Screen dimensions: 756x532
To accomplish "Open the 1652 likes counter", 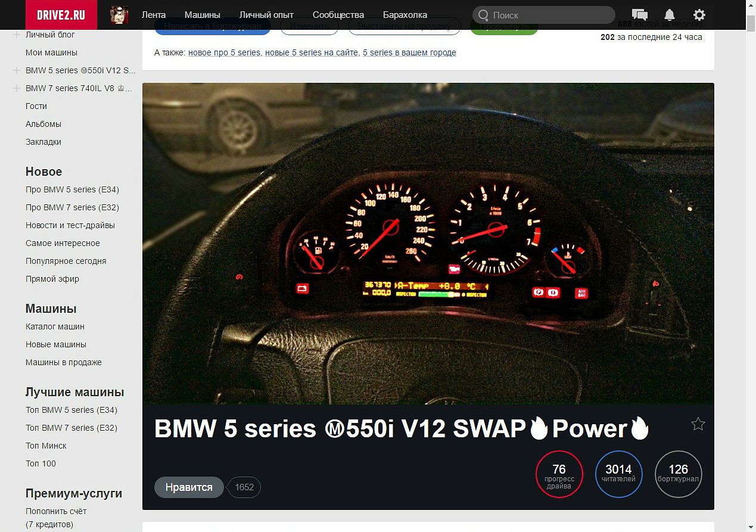I will tap(244, 487).
